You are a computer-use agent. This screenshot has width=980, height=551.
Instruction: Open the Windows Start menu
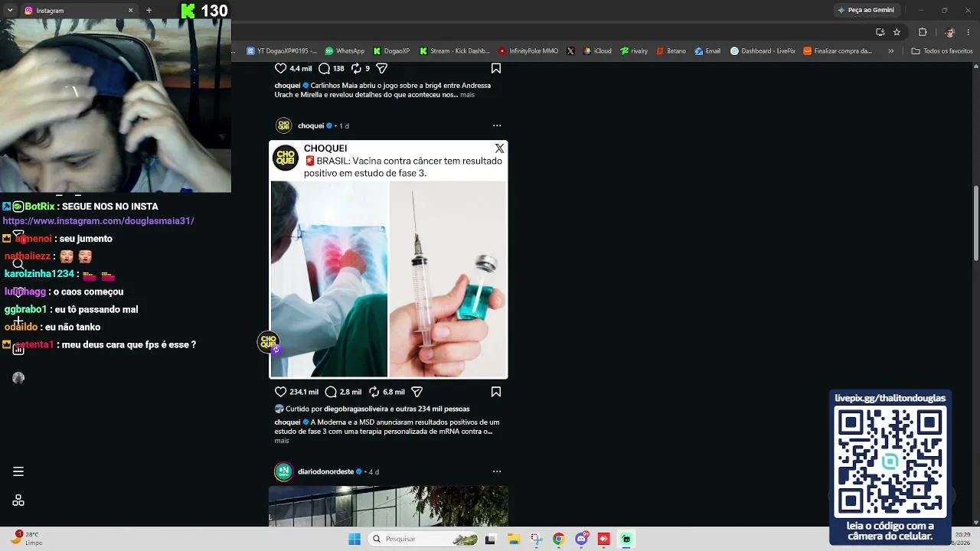coord(354,539)
